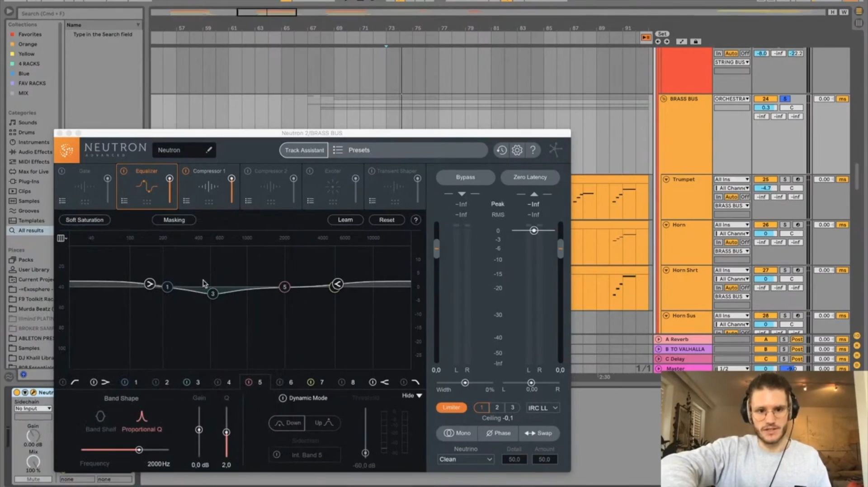Image resolution: width=868 pixels, height=487 pixels.
Task: Open Plug-Ins browser category
Action: 28,181
